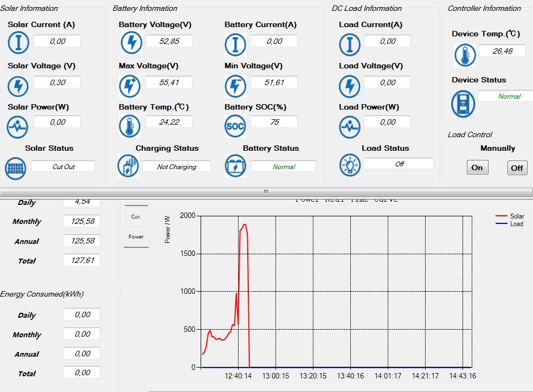
Task: Click the Battery Temp thermometer icon
Action: tap(130, 126)
